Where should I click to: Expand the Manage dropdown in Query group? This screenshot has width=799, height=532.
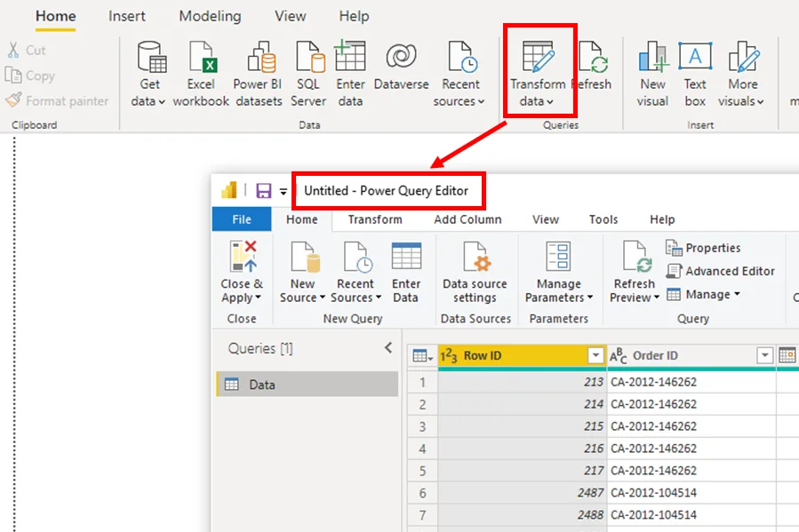pyautogui.click(x=737, y=294)
